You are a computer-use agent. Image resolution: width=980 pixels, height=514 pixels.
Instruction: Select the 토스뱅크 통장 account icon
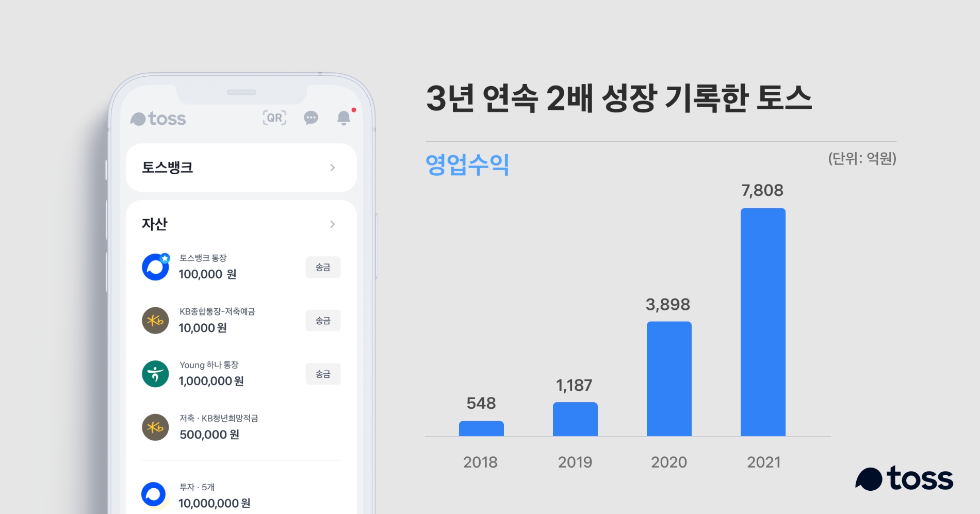click(154, 267)
